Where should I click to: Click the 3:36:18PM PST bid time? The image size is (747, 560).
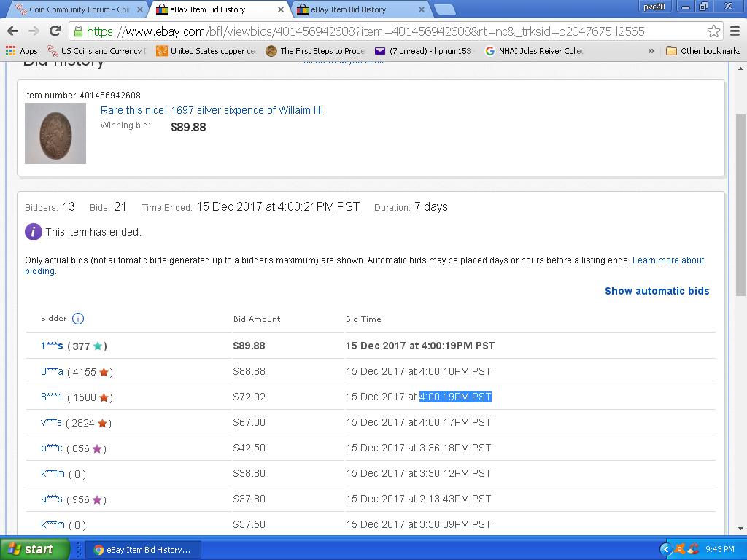point(454,448)
